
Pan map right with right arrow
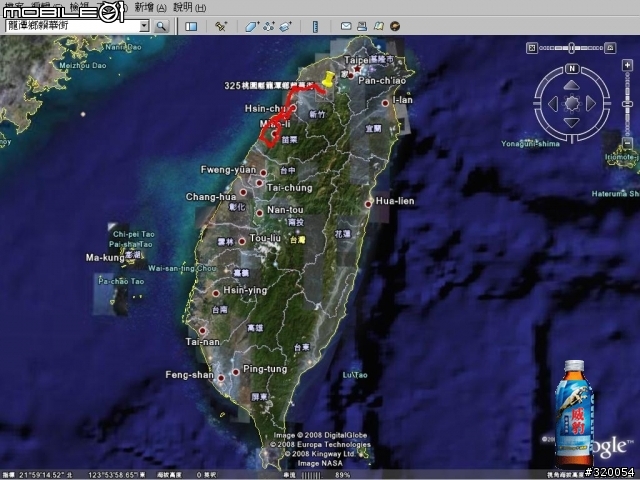tap(591, 104)
